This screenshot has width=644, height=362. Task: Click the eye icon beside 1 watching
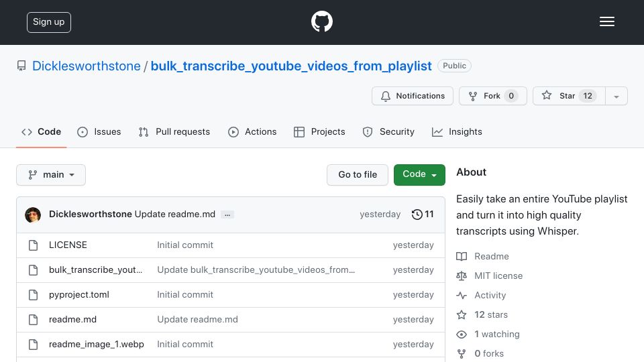tap(462, 335)
